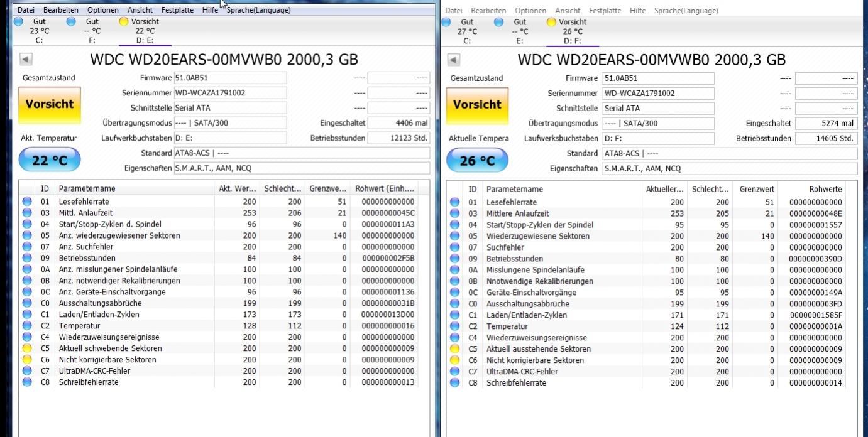
Task: Click raw value 00000000149A
Action: tap(815, 293)
